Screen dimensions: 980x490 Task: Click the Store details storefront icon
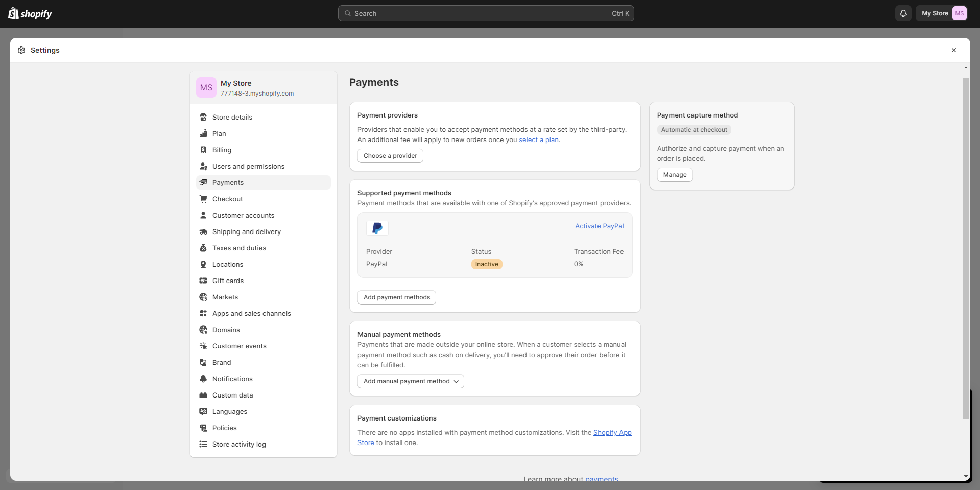point(203,117)
